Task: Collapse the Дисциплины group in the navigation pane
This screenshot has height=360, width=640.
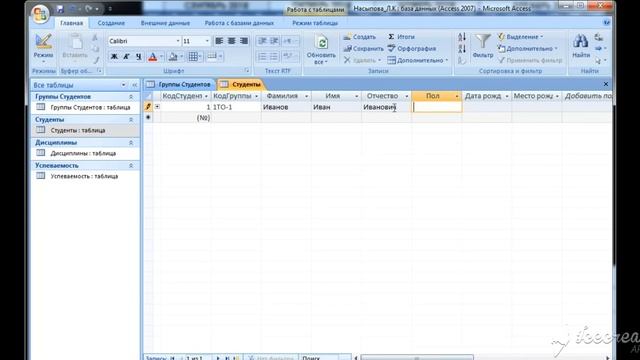Action: tap(131, 142)
